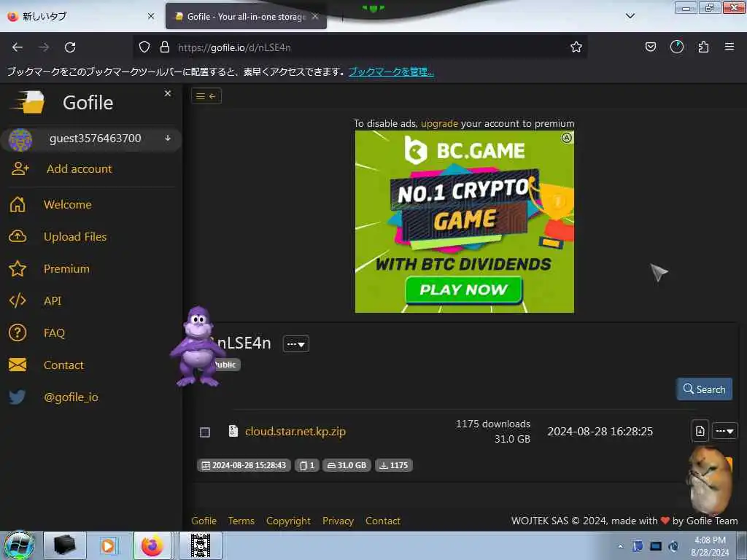Open the FAQ sidebar item
This screenshot has width=747, height=560.
(x=54, y=332)
